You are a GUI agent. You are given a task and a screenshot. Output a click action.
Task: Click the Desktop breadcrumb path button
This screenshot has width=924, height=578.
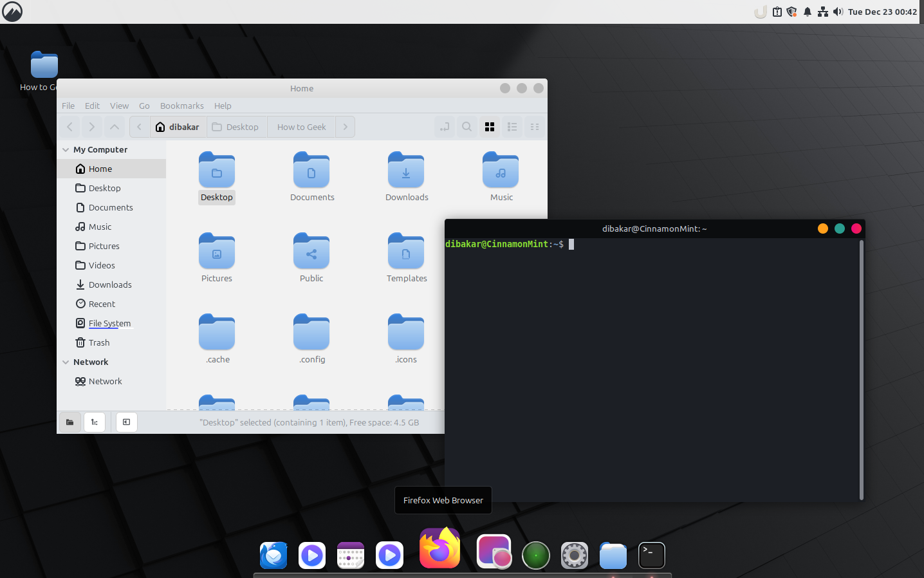[x=236, y=127]
